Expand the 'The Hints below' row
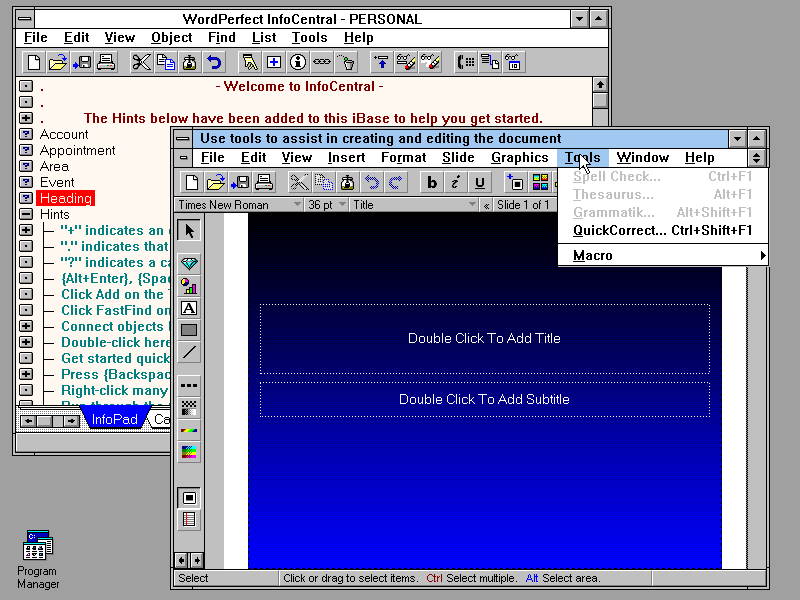The height and width of the screenshot is (600, 800). (26, 118)
